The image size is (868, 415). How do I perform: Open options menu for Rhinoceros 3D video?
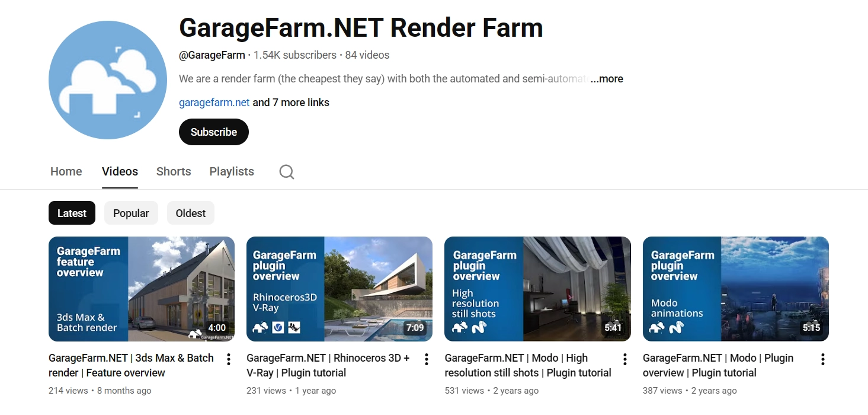[426, 359]
